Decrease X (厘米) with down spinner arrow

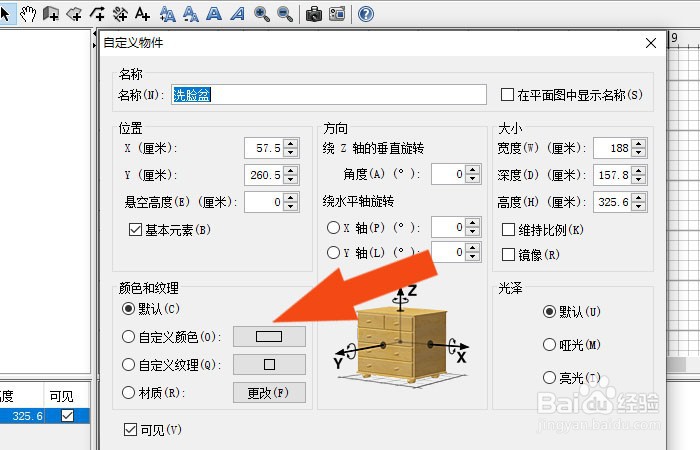[291, 153]
